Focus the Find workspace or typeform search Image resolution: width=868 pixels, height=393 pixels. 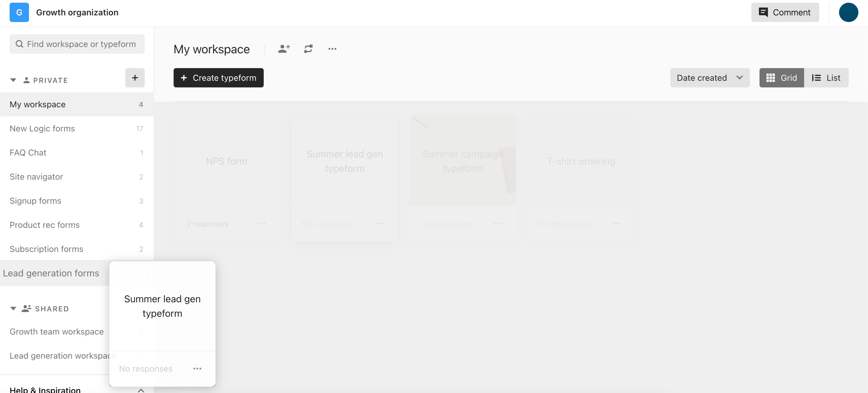[x=77, y=44]
